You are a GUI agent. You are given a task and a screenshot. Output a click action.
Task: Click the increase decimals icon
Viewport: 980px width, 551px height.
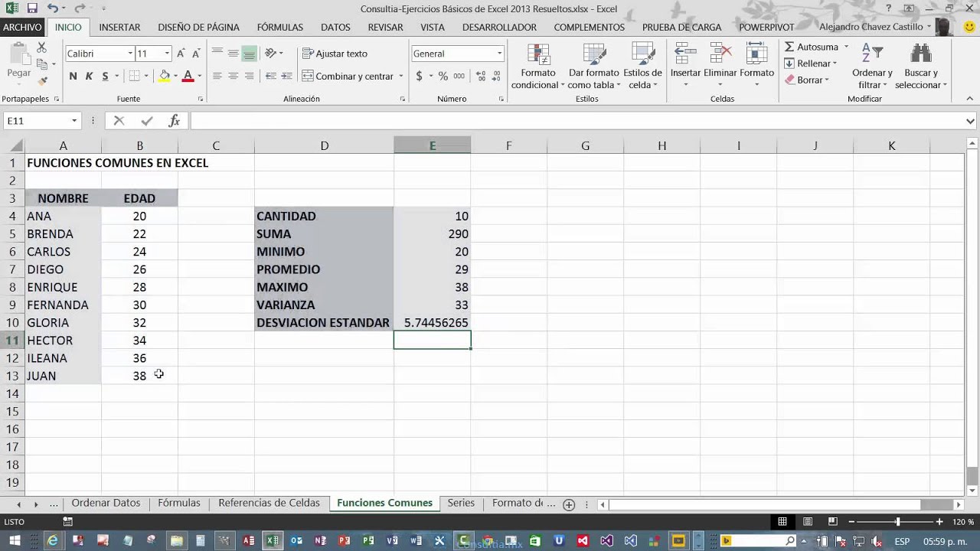[481, 76]
